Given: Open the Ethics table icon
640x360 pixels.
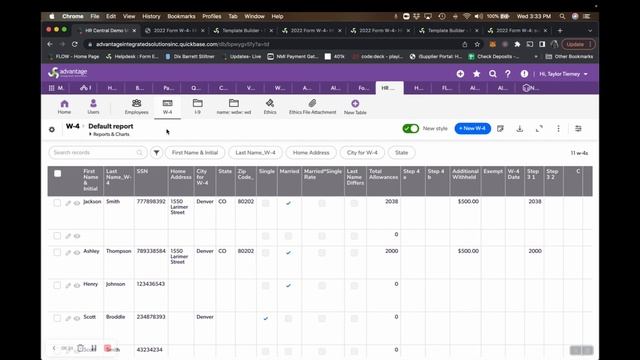Looking at the screenshot, I should (x=270, y=106).
